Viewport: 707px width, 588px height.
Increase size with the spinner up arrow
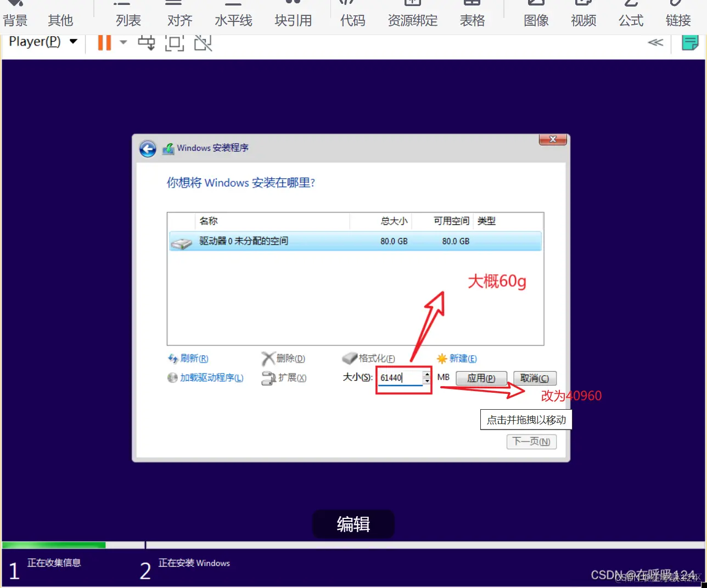[427, 374]
